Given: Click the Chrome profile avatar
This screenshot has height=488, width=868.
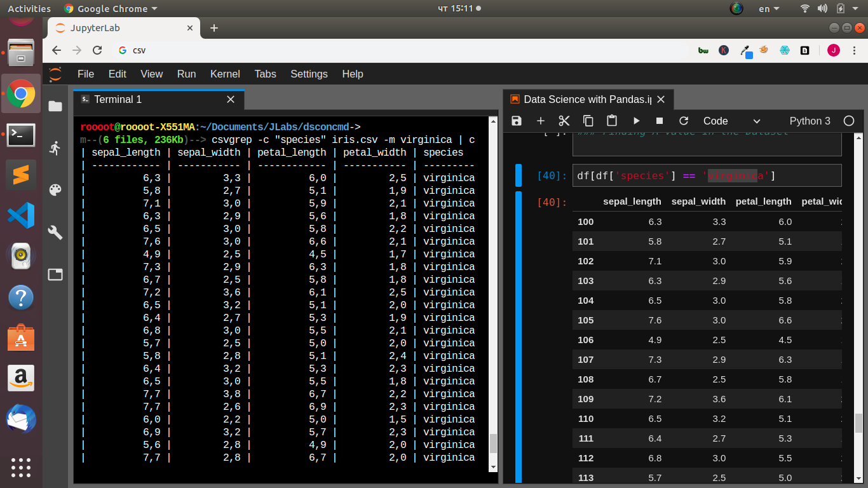Looking at the screenshot, I should coord(833,50).
